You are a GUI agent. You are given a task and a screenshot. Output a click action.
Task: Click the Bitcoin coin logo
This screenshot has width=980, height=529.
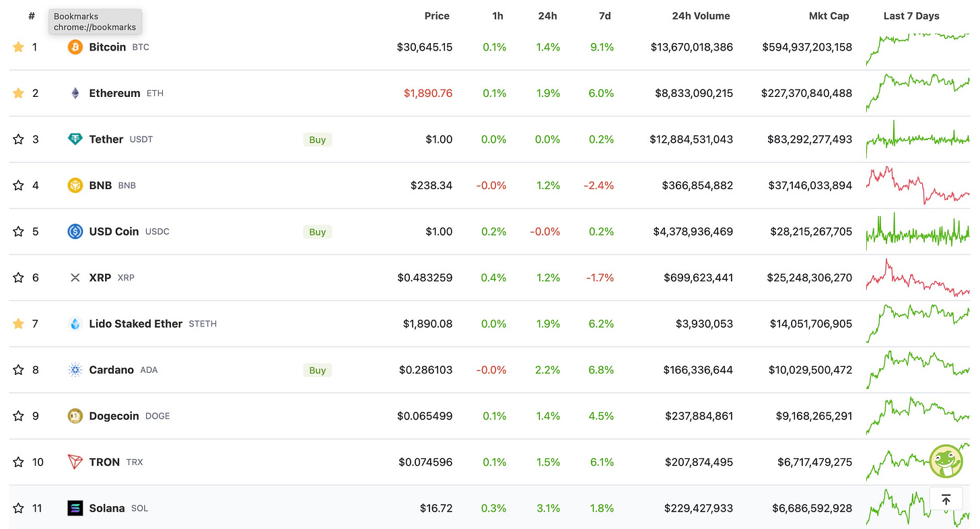click(75, 47)
